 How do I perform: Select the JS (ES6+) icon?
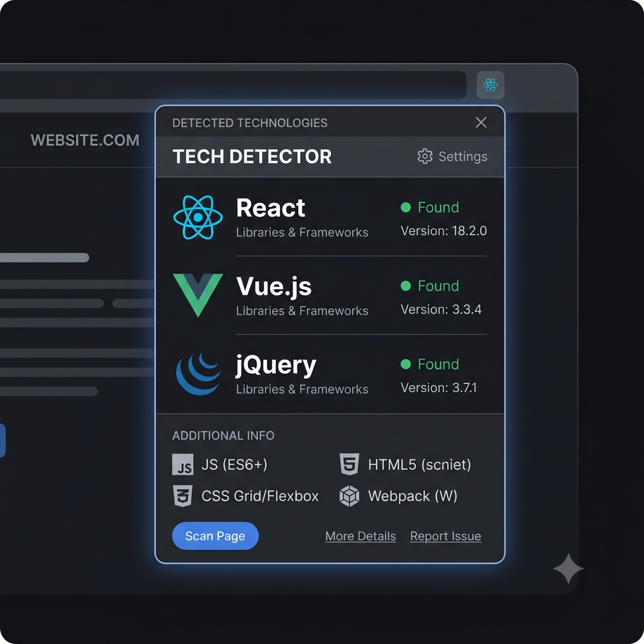pyautogui.click(x=183, y=465)
